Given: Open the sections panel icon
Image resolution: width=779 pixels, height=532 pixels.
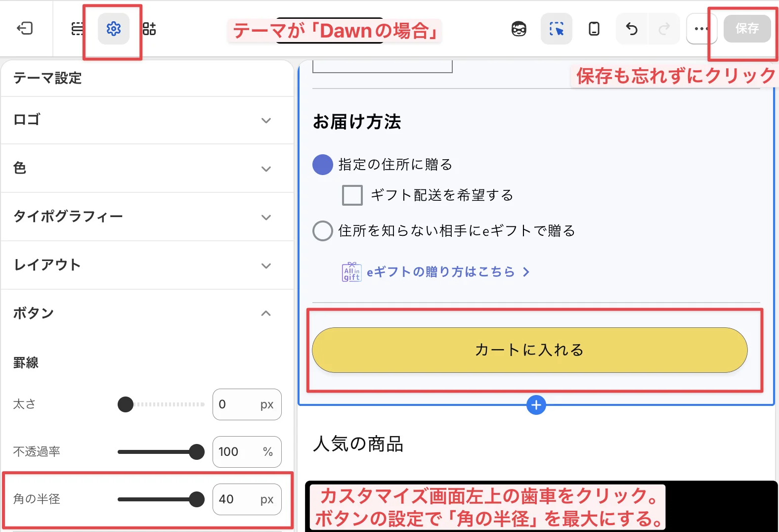Looking at the screenshot, I should coord(78,29).
